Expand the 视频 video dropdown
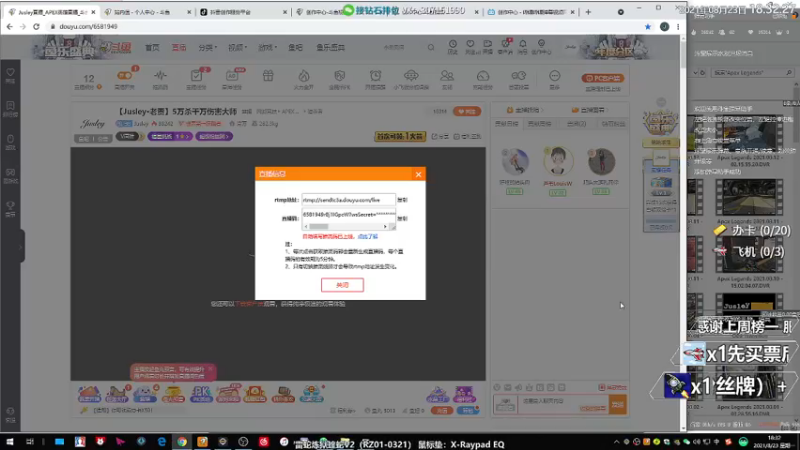800x450 pixels. 237,47
